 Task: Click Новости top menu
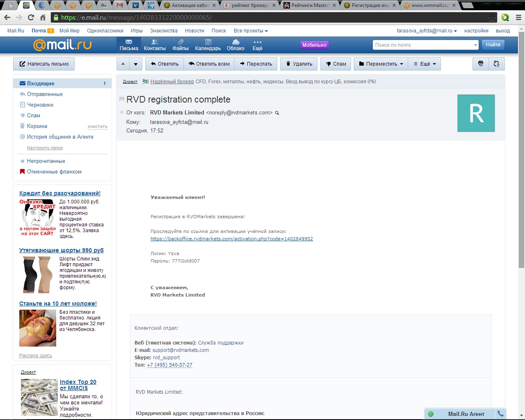(x=194, y=31)
